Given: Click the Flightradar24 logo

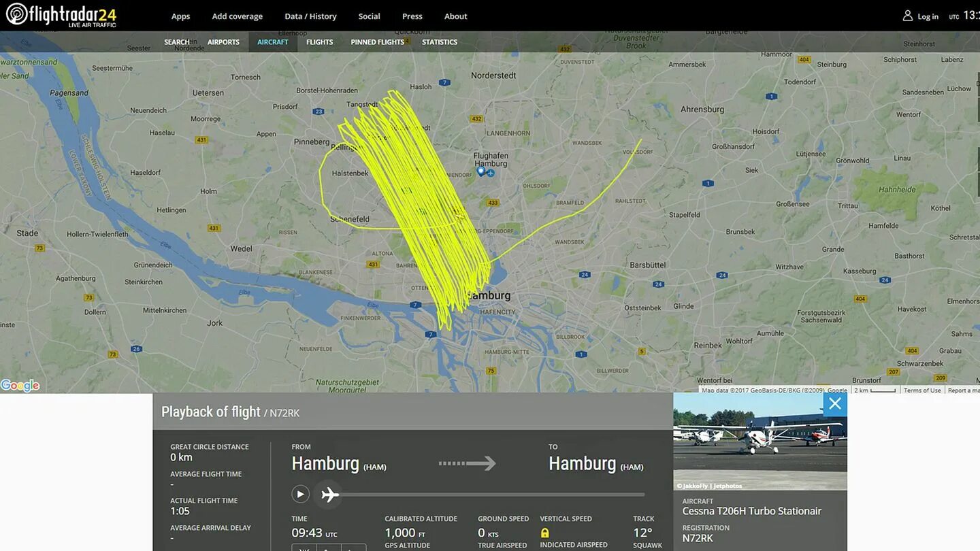Looking at the screenshot, I should 61,15.
